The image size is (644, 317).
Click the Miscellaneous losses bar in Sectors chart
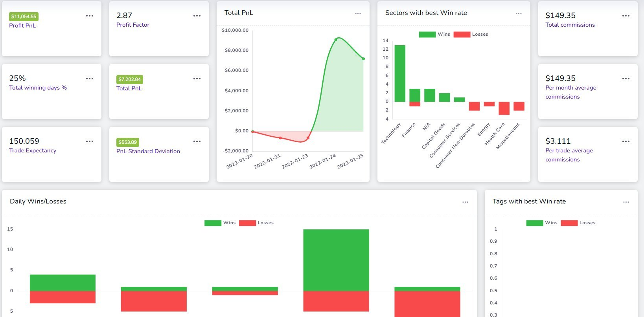coord(519,106)
